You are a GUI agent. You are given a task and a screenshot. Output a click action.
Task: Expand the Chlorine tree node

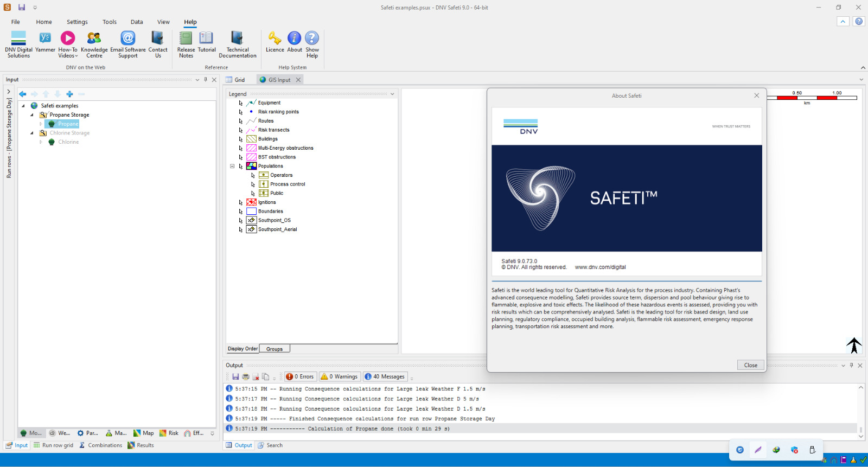pyautogui.click(x=41, y=142)
